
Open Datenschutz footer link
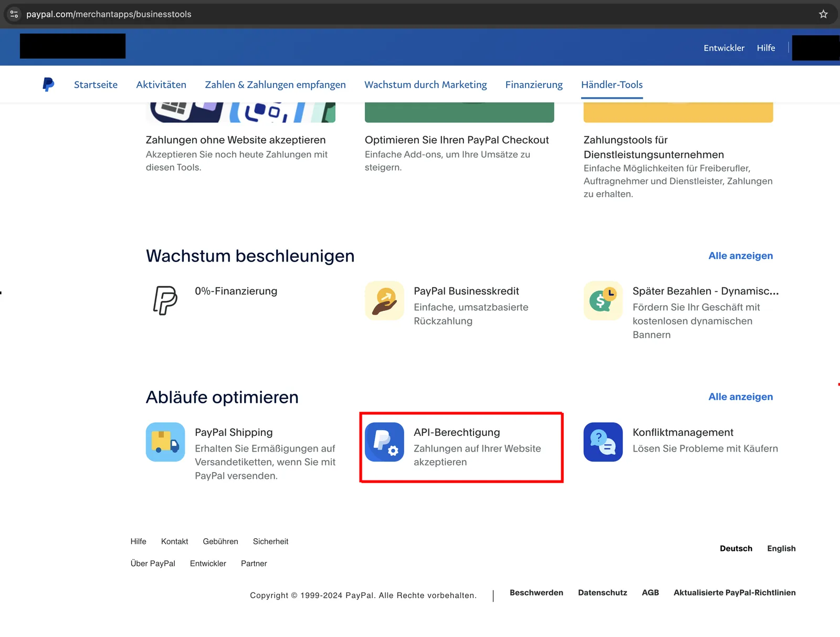point(602,592)
